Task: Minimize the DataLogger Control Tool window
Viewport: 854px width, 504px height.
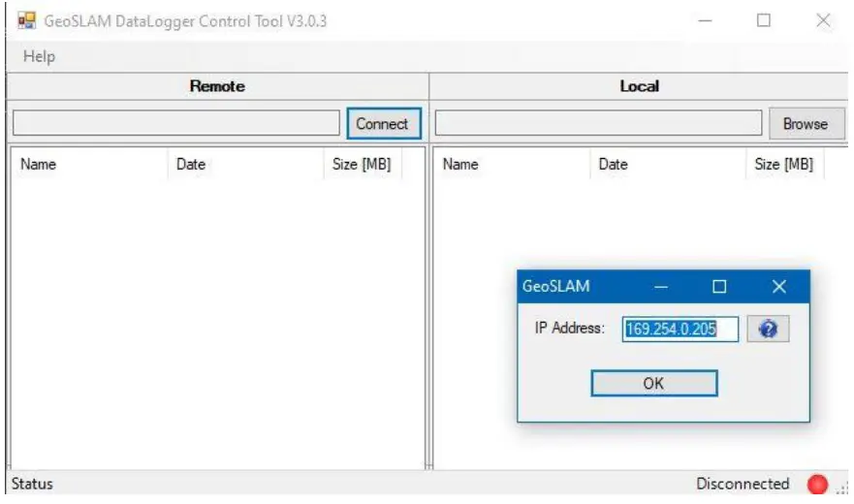Action: pos(706,20)
